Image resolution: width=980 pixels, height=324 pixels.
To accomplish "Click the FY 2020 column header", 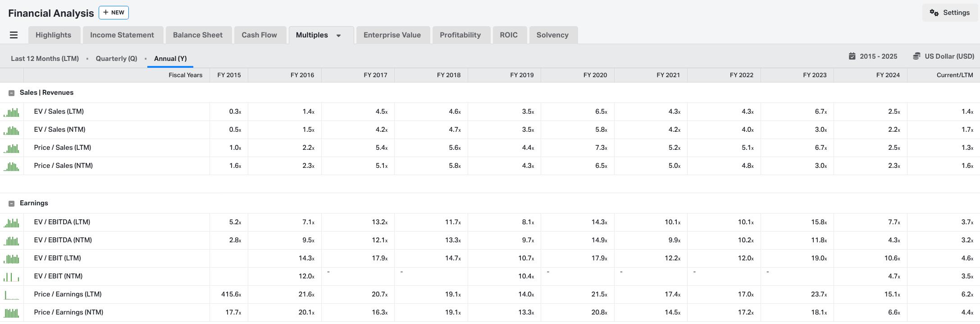I will pyautogui.click(x=595, y=75).
